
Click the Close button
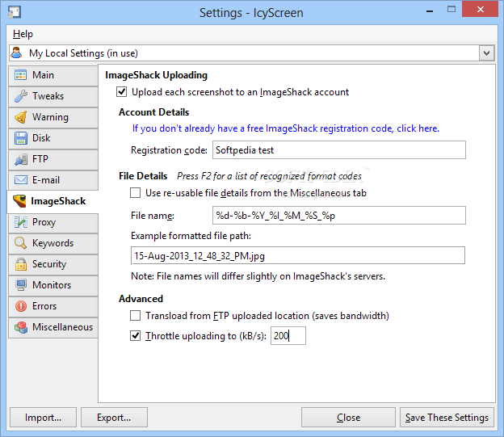[348, 418]
